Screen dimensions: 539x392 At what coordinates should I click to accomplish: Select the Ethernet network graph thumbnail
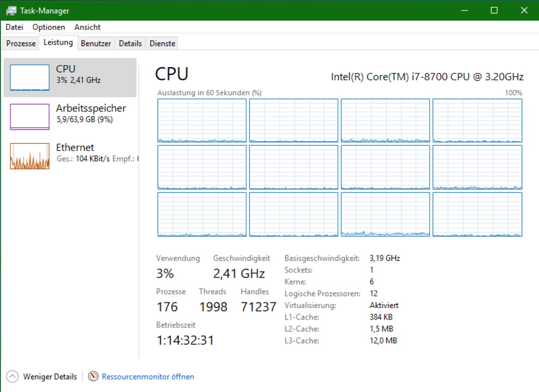pos(30,156)
